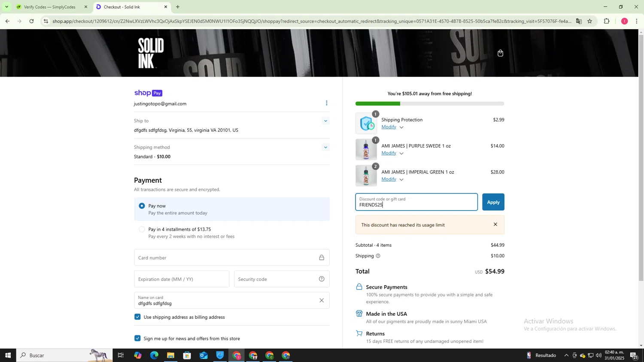Viewport: 644px width, 362px height.
Task: Expand Modify chevron for Imperial Green
Action: pos(401,180)
